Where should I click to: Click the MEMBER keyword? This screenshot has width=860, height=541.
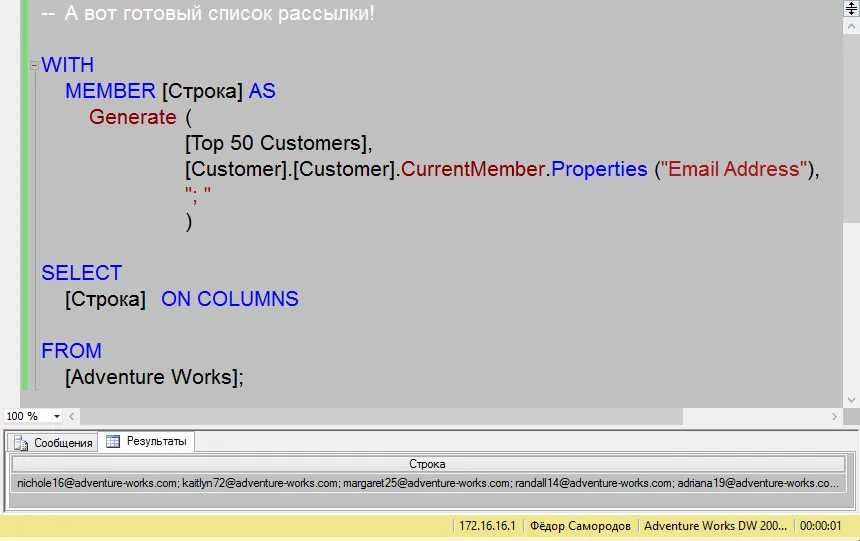[110, 91]
